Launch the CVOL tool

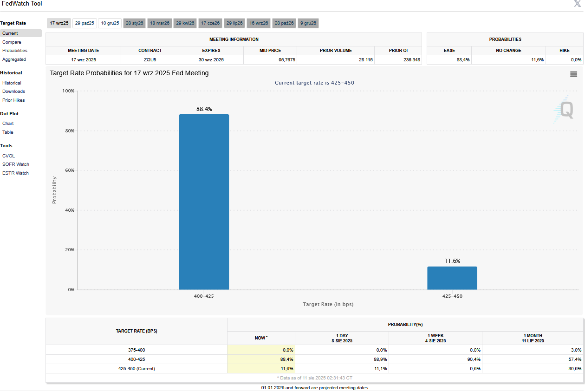coord(8,156)
